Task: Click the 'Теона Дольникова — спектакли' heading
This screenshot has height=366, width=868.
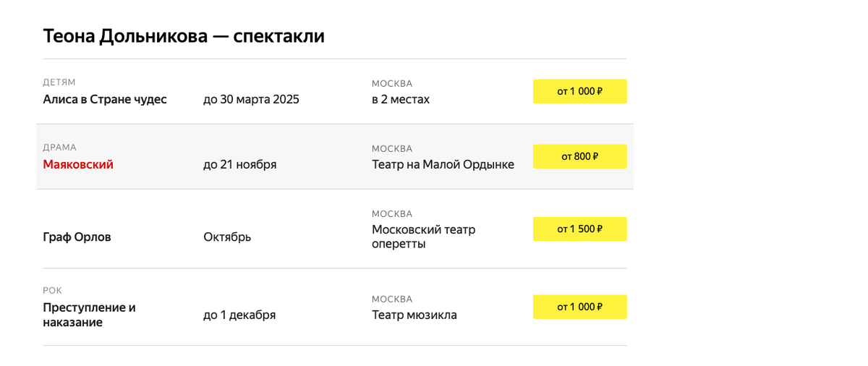Action: (184, 36)
